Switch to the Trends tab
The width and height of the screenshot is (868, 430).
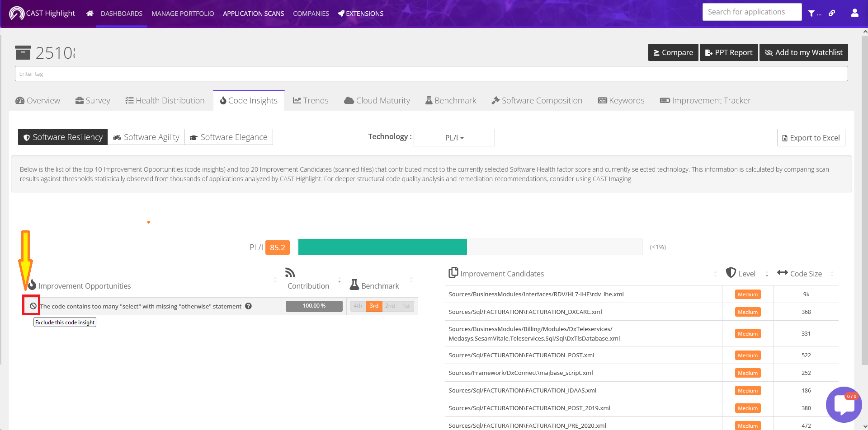311,100
